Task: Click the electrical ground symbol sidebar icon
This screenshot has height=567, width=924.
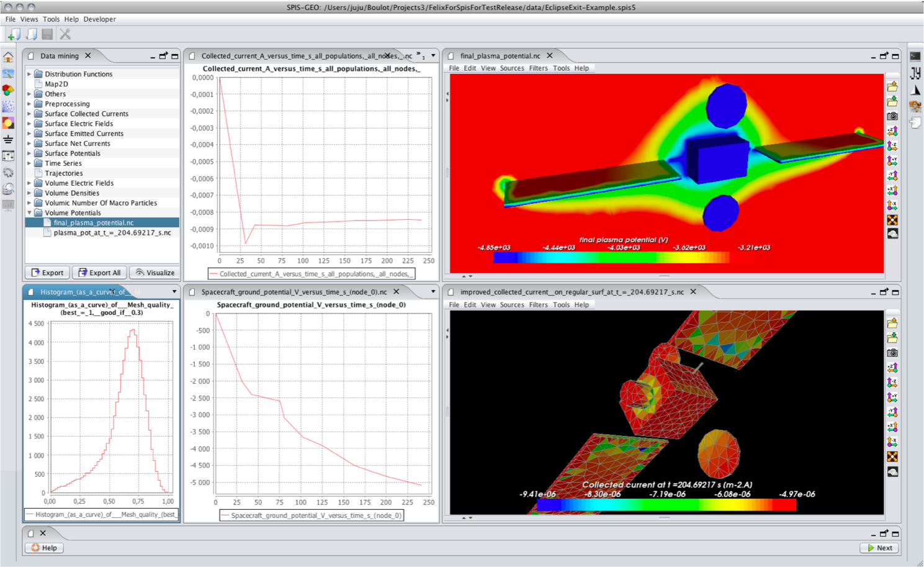Action: [x=8, y=140]
